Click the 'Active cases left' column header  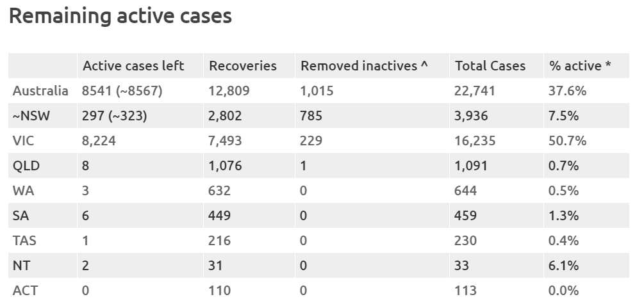point(133,66)
